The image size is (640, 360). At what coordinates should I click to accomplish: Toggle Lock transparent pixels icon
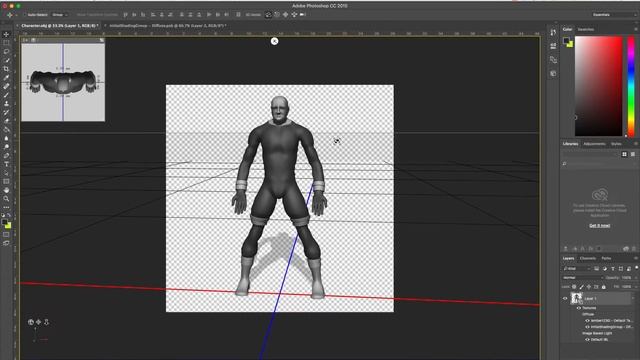point(574,287)
